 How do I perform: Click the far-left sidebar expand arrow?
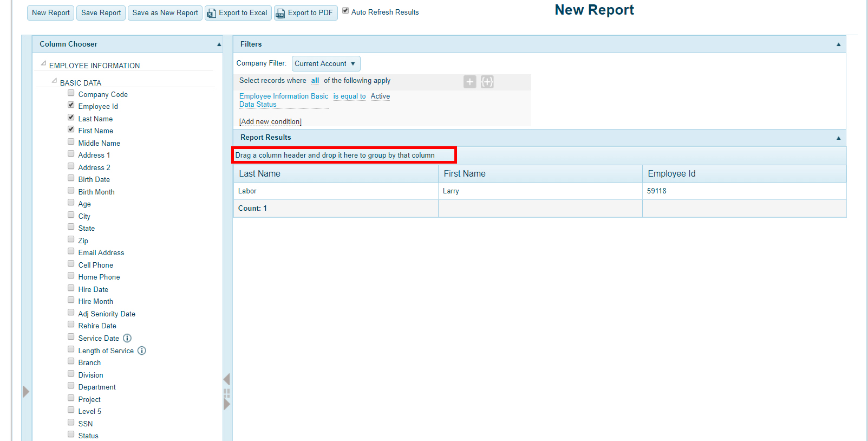[x=26, y=392]
